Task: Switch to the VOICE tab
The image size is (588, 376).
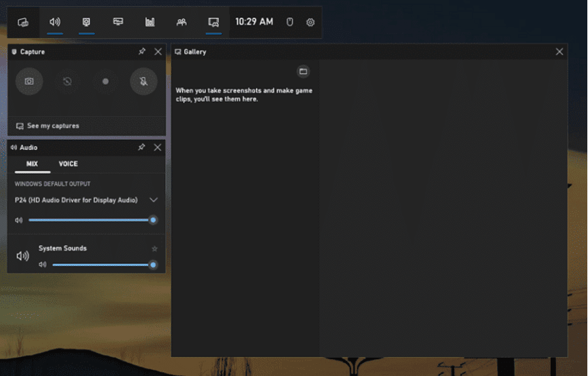Action: 68,164
